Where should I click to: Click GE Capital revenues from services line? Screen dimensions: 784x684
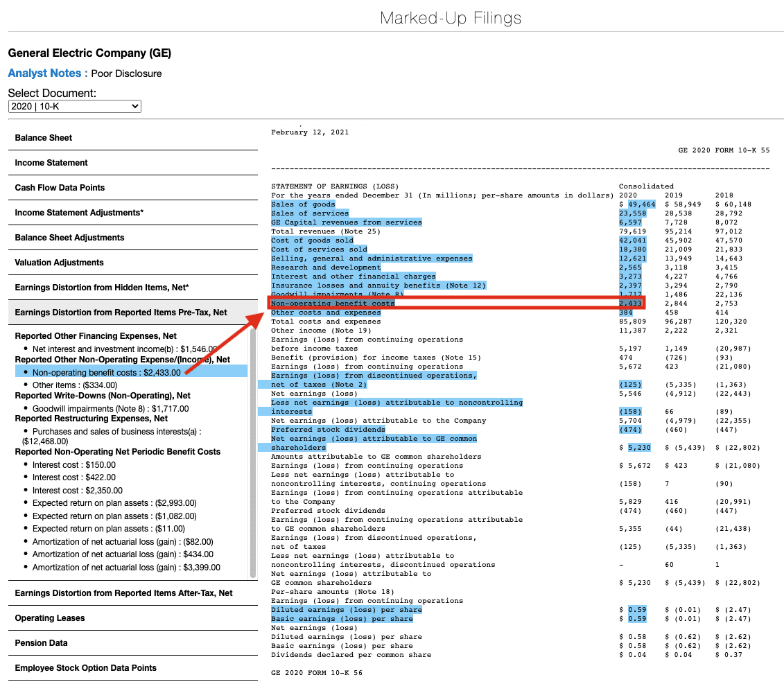(347, 222)
